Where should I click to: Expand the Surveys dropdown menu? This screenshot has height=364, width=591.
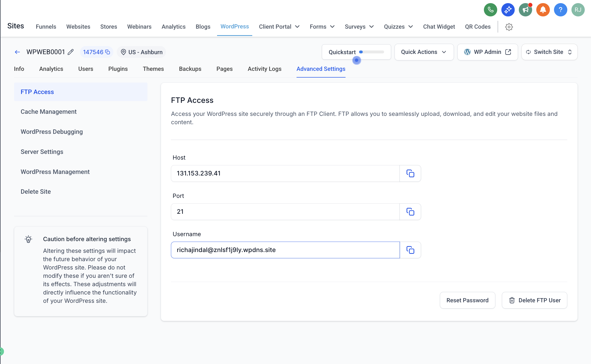[x=359, y=27]
